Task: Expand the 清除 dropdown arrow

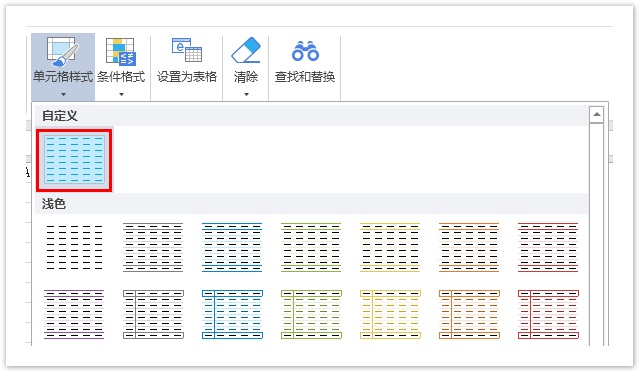Action: (246, 95)
